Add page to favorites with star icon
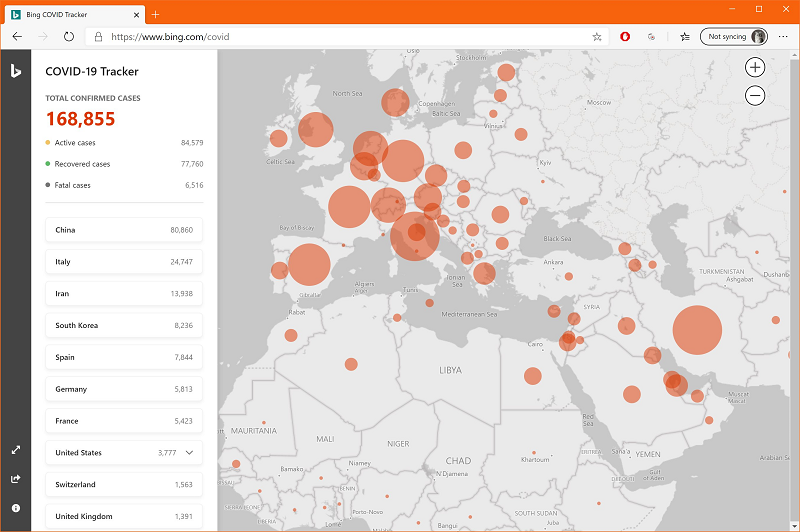 (x=597, y=36)
